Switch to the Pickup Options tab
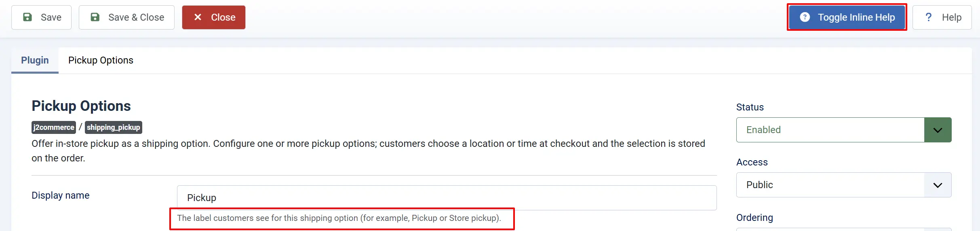Image resolution: width=980 pixels, height=231 pixels. click(x=101, y=60)
